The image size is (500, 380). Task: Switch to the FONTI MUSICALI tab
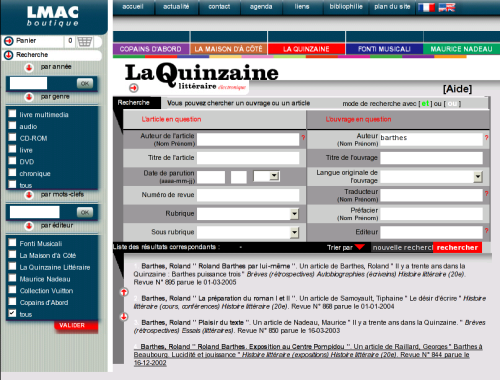pos(384,49)
